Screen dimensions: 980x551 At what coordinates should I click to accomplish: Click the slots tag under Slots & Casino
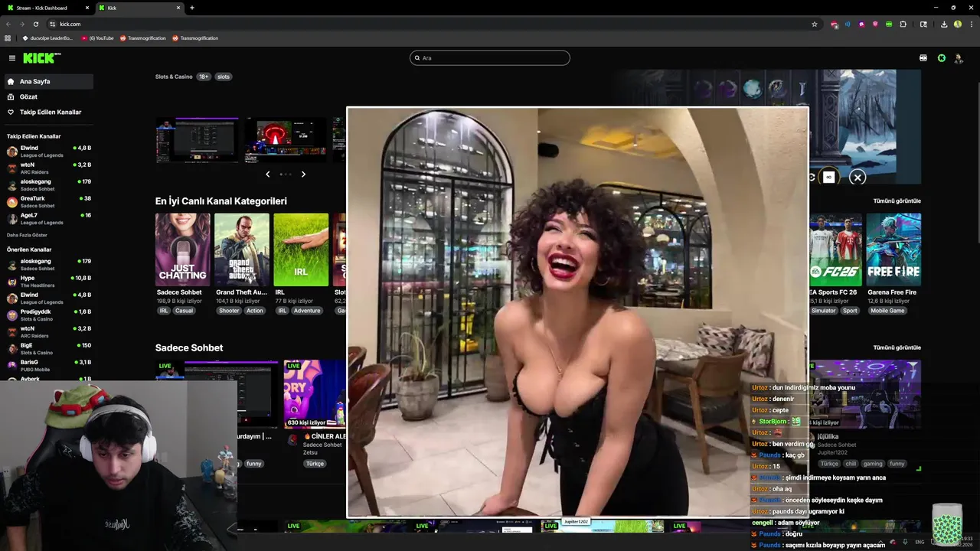pos(223,77)
